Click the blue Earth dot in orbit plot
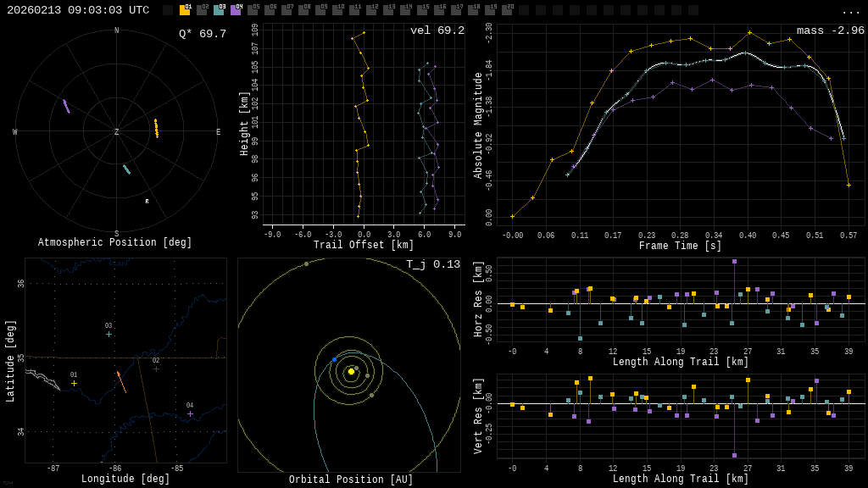This screenshot has height=488, width=868. [335, 359]
